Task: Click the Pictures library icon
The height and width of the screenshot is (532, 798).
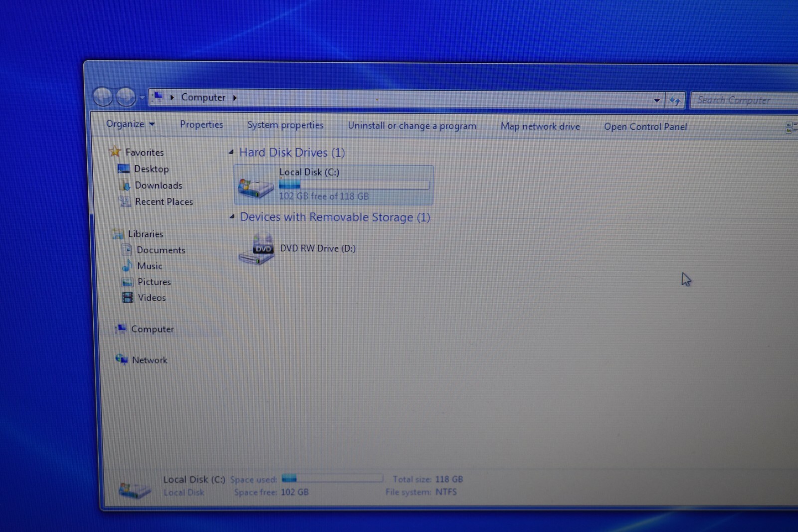Action: tap(128, 282)
